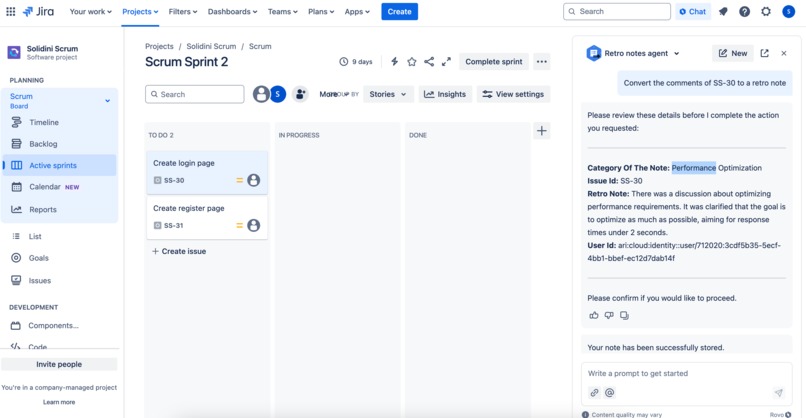806x418 pixels.
Task: Start a New chat conversation
Action: point(732,53)
